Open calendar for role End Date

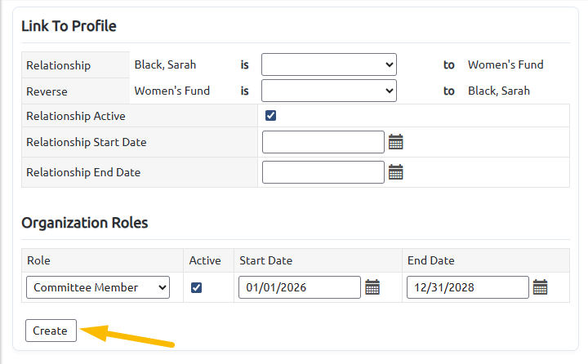tap(541, 287)
